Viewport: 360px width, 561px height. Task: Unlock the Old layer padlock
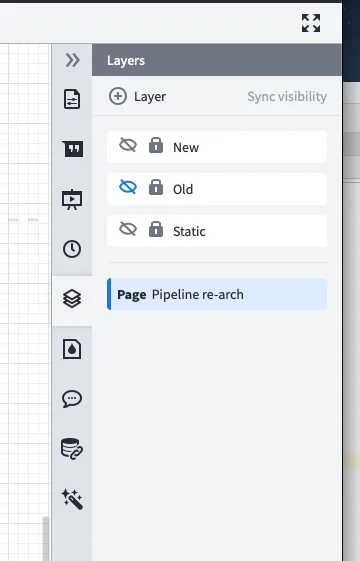[x=156, y=187]
